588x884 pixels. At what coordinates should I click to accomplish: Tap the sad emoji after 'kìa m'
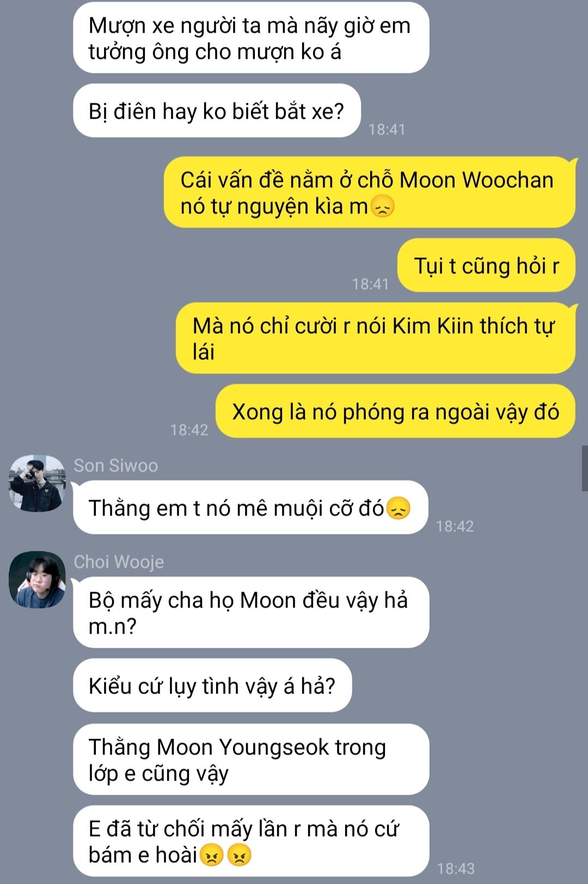[382, 207]
